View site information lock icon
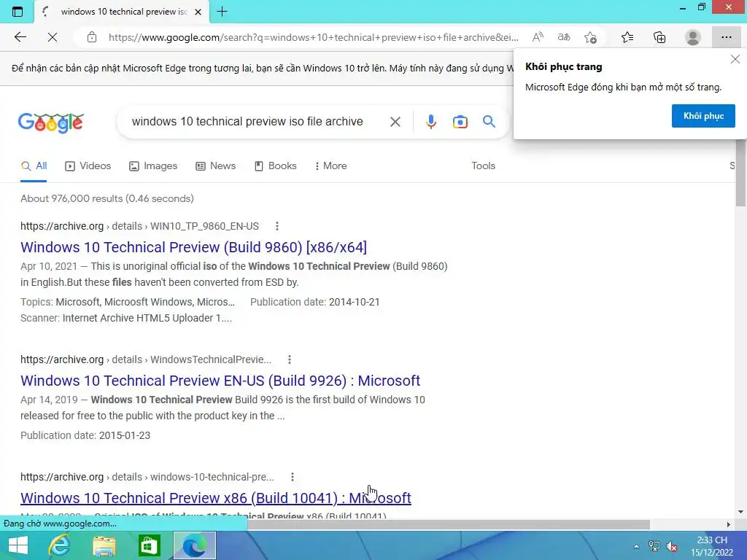The width and height of the screenshot is (747, 560). click(x=92, y=37)
